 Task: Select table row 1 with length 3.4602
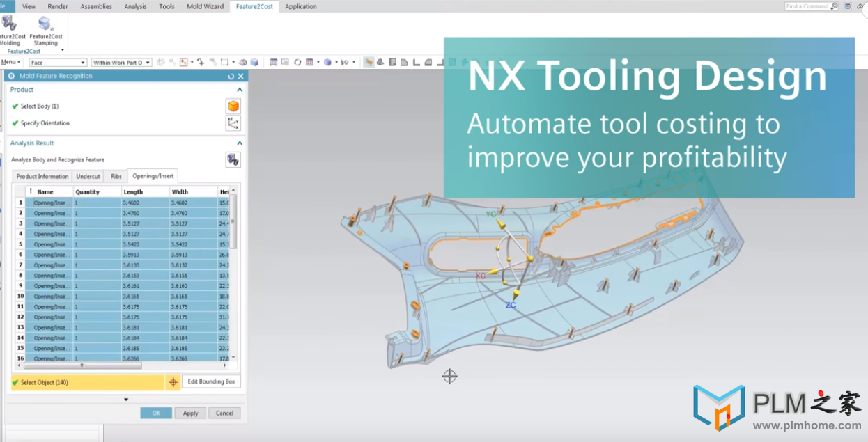[x=123, y=203]
